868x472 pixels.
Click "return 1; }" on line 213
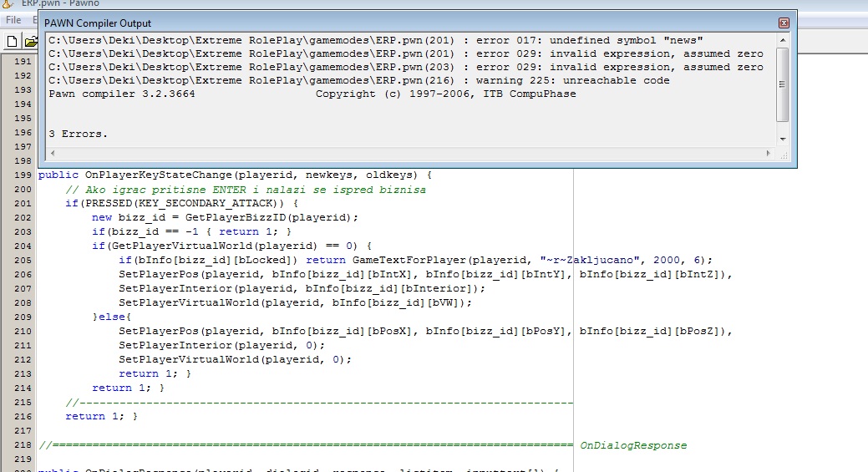coord(155,373)
